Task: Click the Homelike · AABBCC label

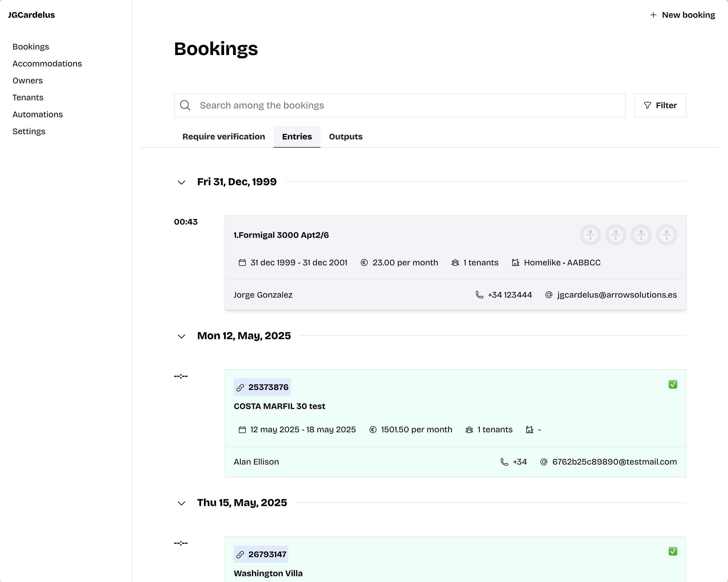Action: pyautogui.click(x=562, y=263)
